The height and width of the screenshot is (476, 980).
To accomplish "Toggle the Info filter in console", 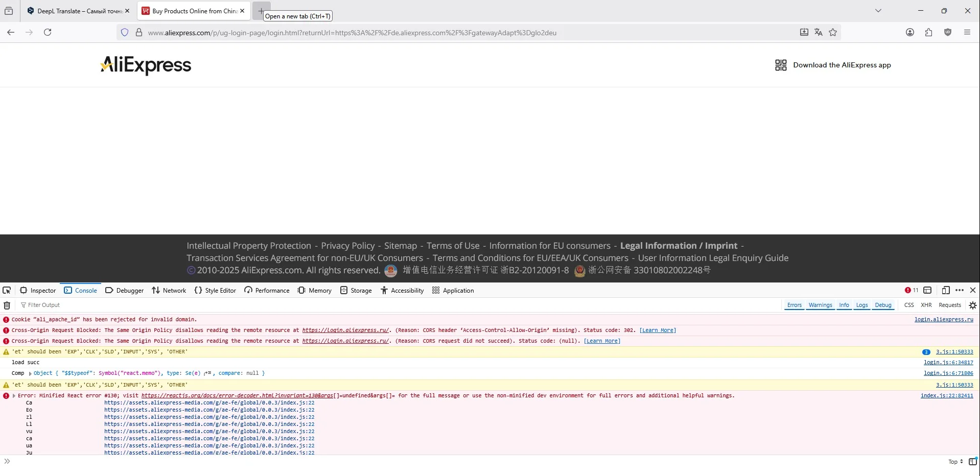I will click(x=844, y=305).
